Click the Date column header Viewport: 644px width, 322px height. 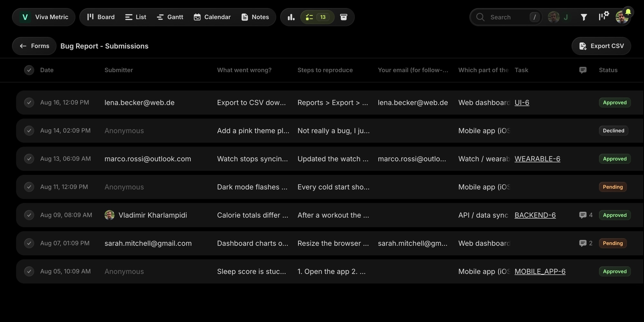(47, 70)
